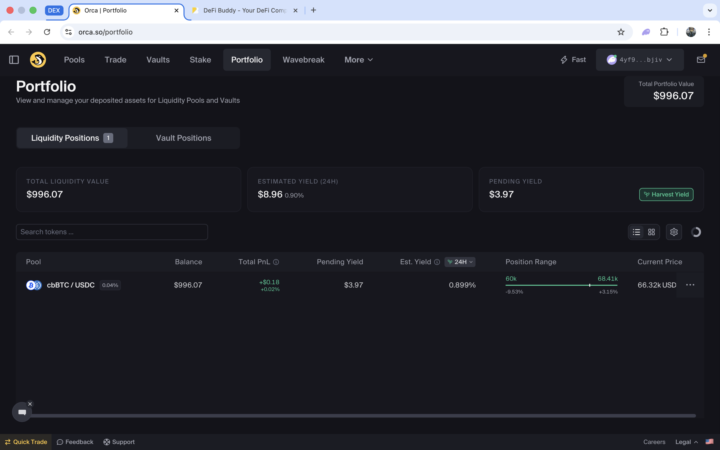720x450 pixels.
Task: Focus the Search tokens field
Action: 112,232
